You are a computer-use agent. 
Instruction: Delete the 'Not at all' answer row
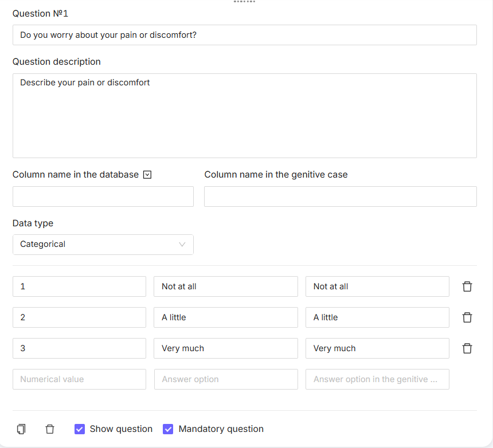pyautogui.click(x=467, y=286)
